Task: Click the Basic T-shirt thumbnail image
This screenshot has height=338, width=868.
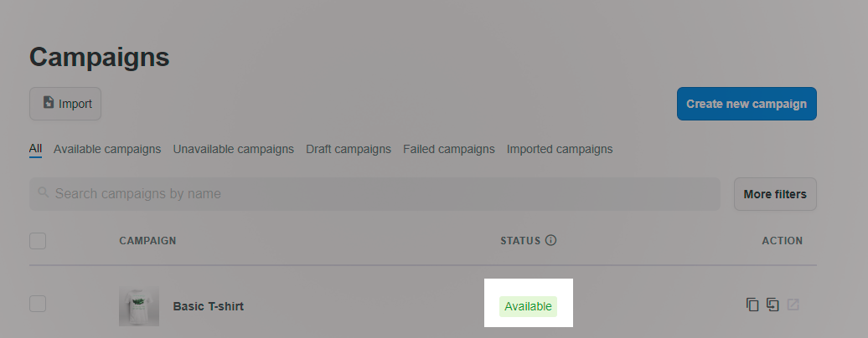Action: tap(139, 306)
